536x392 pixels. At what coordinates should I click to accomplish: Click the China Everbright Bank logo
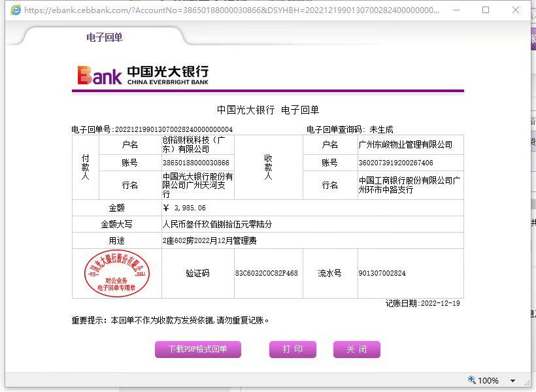click(x=142, y=75)
